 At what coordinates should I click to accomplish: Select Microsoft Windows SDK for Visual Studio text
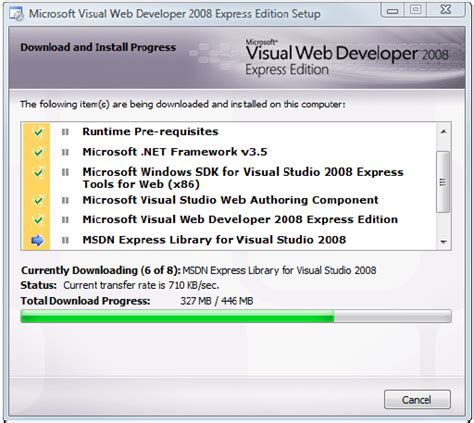coord(243,178)
